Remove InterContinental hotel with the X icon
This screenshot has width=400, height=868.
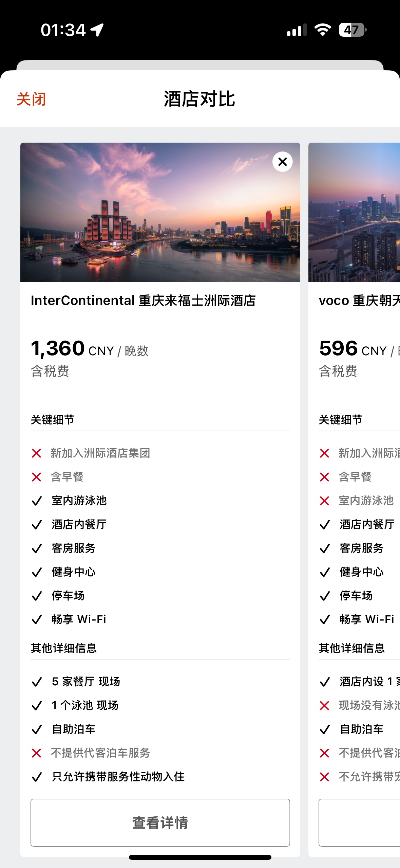[282, 162]
